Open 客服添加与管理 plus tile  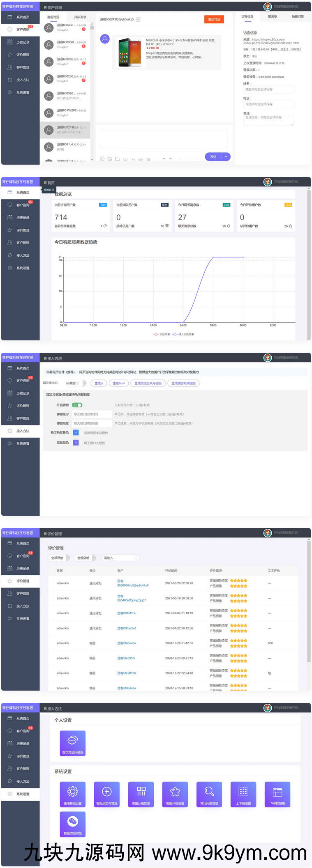pos(107,794)
